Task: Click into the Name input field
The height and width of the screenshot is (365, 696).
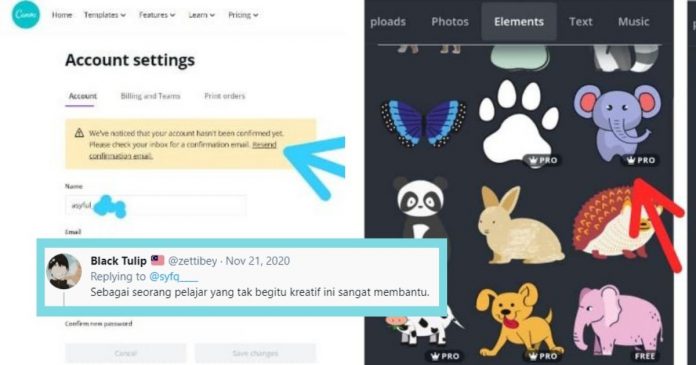Action: pos(155,205)
